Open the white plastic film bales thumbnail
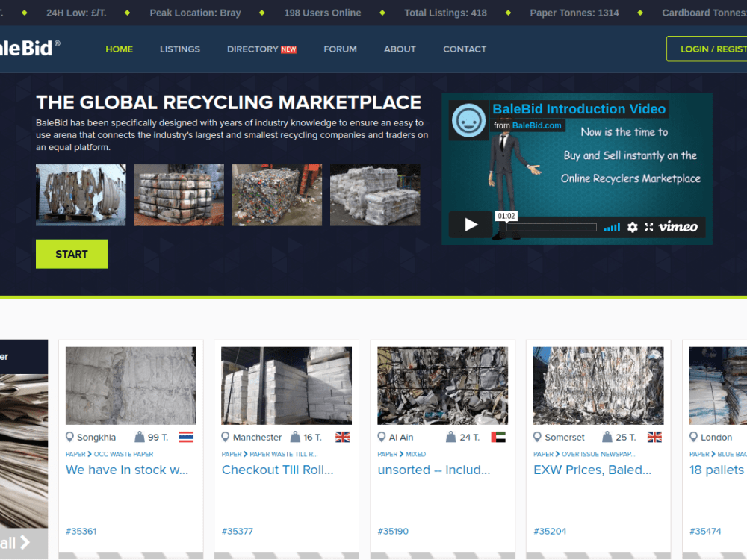747x560 pixels. click(x=375, y=195)
